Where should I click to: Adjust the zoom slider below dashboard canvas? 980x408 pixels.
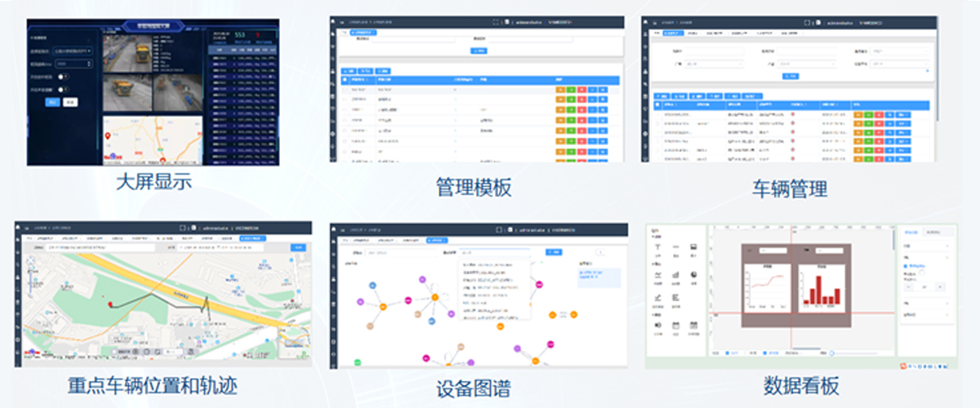pyautogui.click(x=831, y=353)
